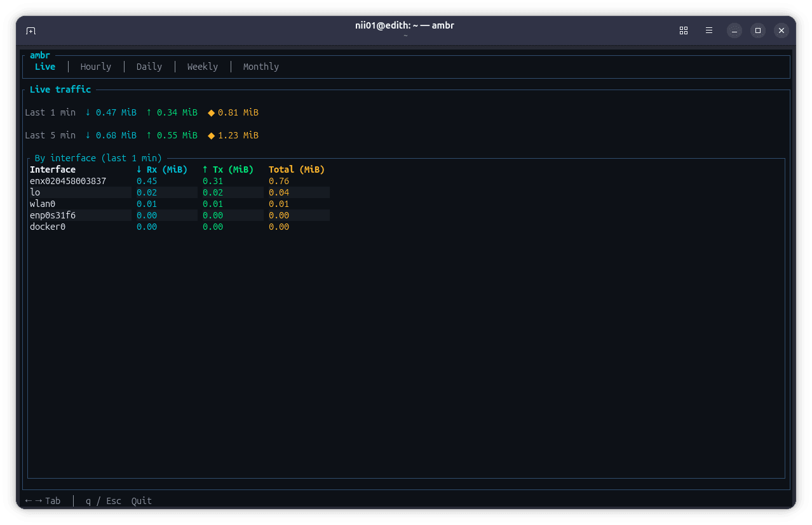Open the terminal hamburger menu
This screenshot has width=812, height=525.
(709, 30)
